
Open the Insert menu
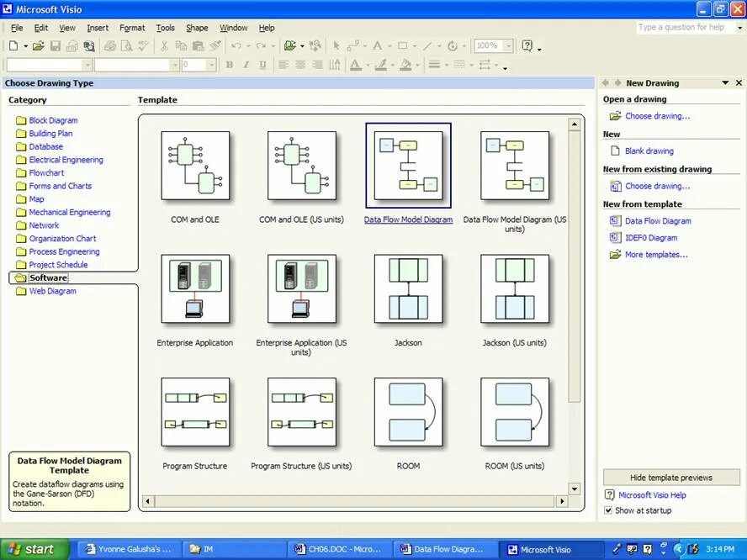[x=98, y=28]
